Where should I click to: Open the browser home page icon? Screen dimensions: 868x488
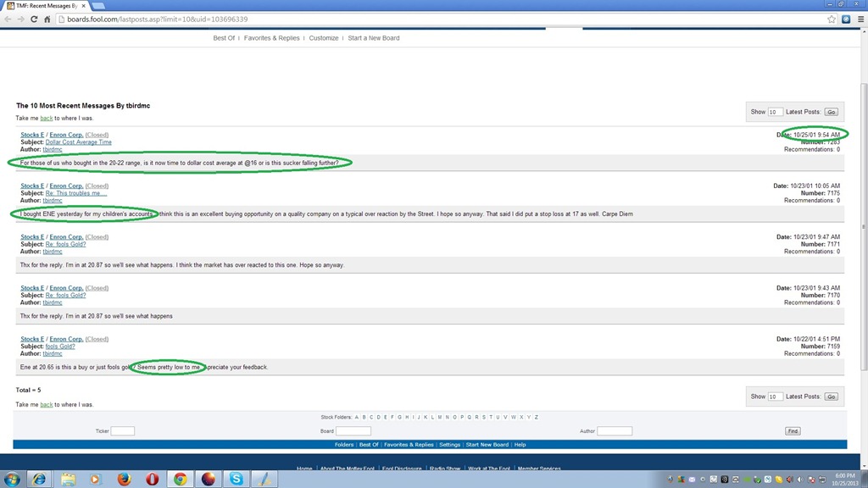pyautogui.click(x=47, y=19)
